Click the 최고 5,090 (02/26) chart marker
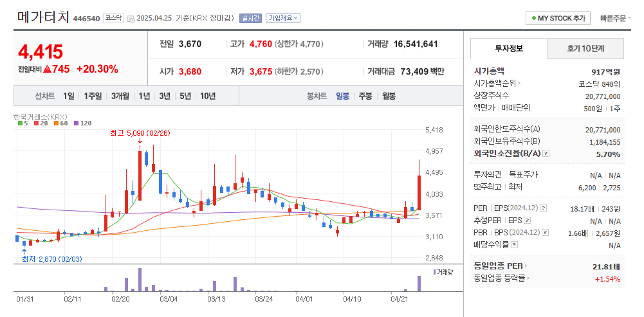Viewport: 644px width, 317px height. tap(140, 134)
